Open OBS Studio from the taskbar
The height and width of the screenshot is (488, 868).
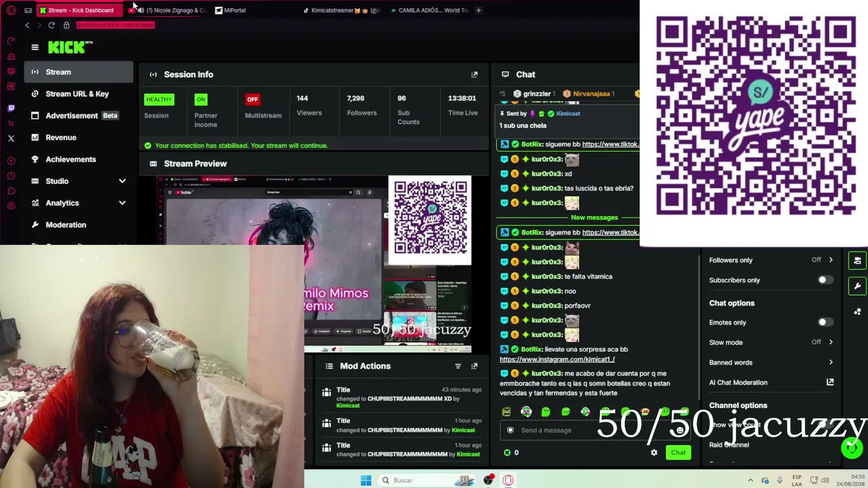tap(488, 481)
